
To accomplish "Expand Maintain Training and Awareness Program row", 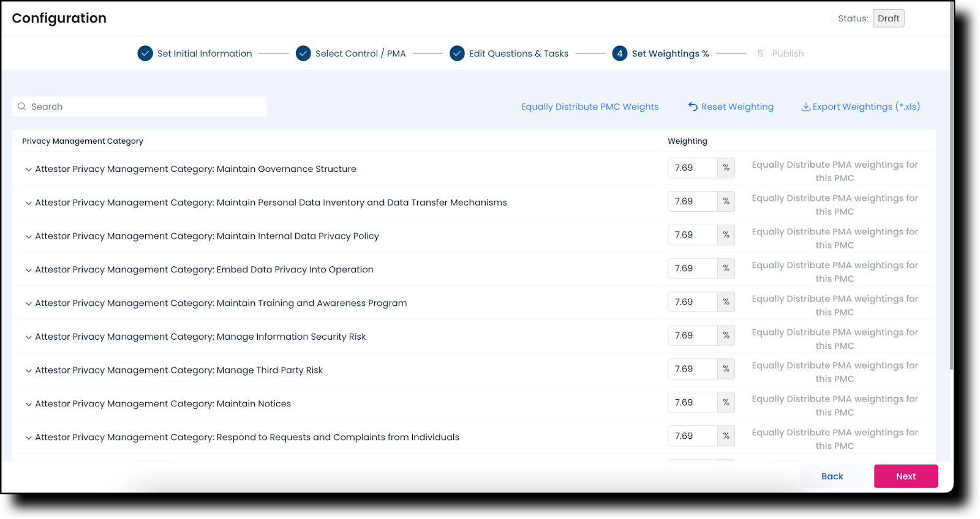I will [x=28, y=304].
